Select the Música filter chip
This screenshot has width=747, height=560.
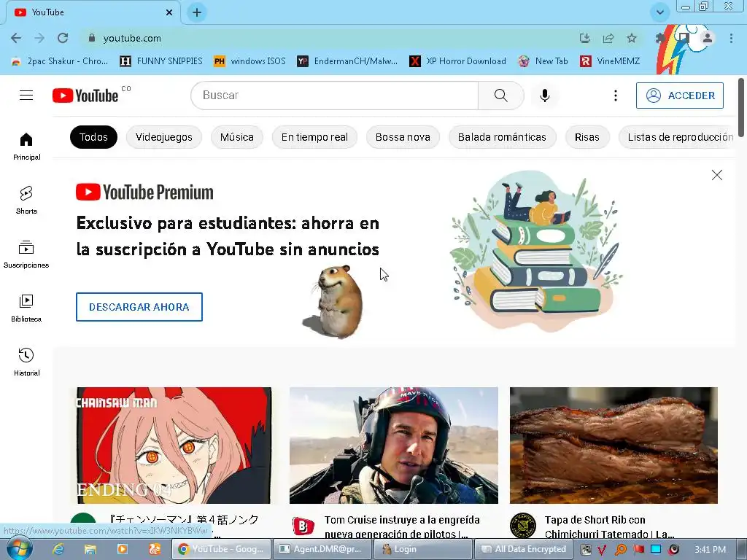tap(237, 137)
